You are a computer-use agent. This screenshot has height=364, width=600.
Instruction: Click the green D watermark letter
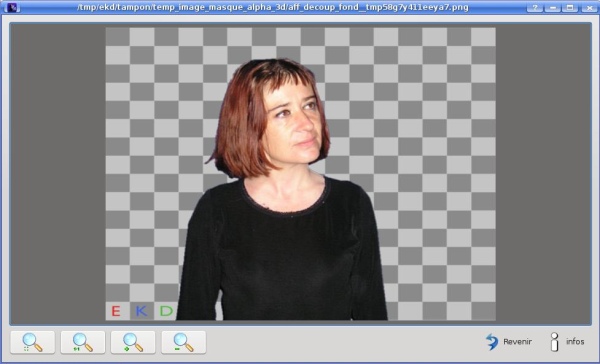click(x=166, y=311)
